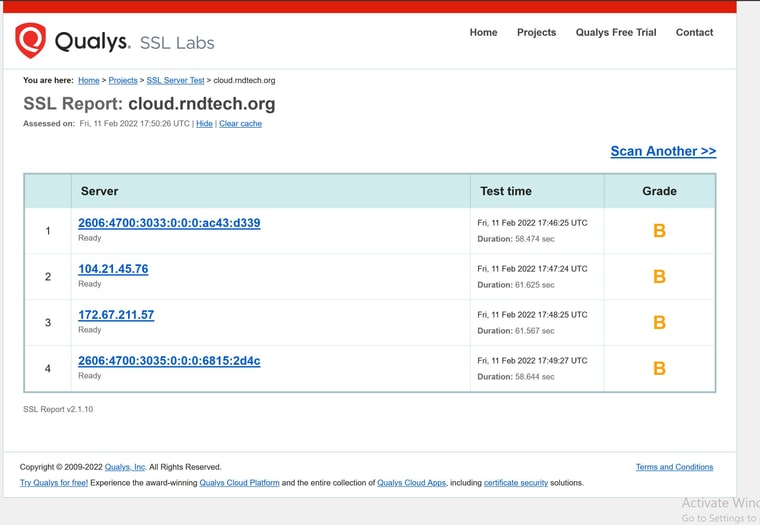Click the Duration 58.644 sec text
Viewport: 760px width, 525px height.
(x=516, y=377)
